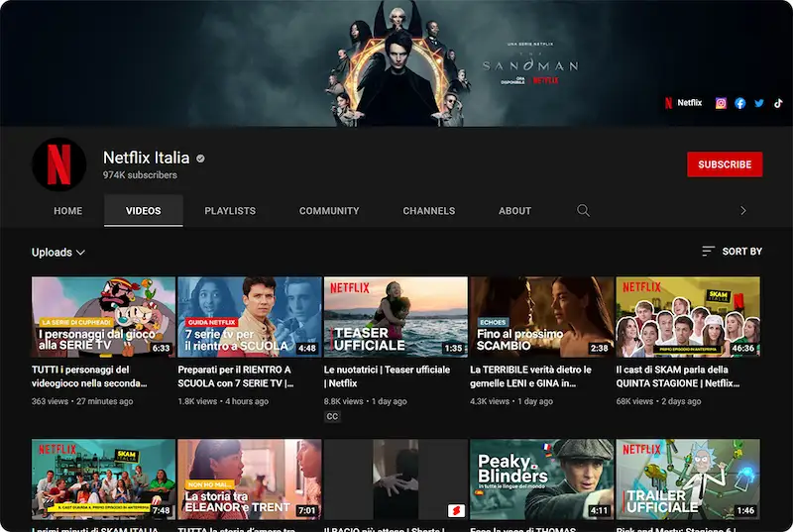Open the SKAM Italia cast 46:36 thumbnail
Viewport: 793px width, 532px height.
coord(688,317)
